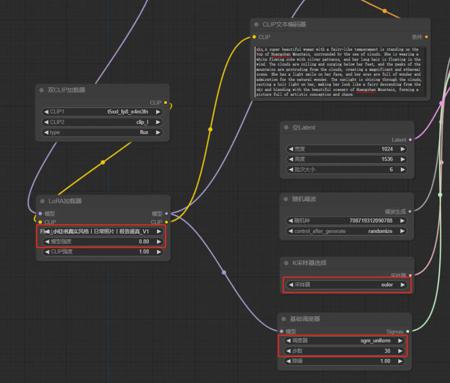Click the Latent output port of the empty latent node
The image size is (450, 383).
point(410,140)
